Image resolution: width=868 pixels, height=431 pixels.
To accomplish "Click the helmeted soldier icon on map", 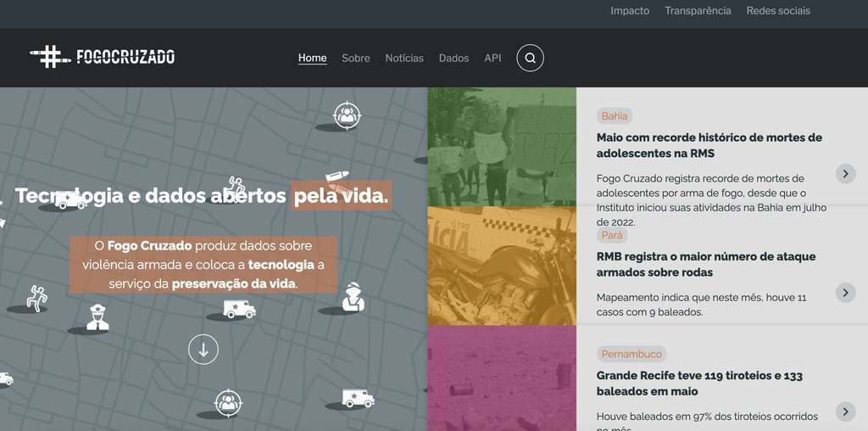I will 353,296.
